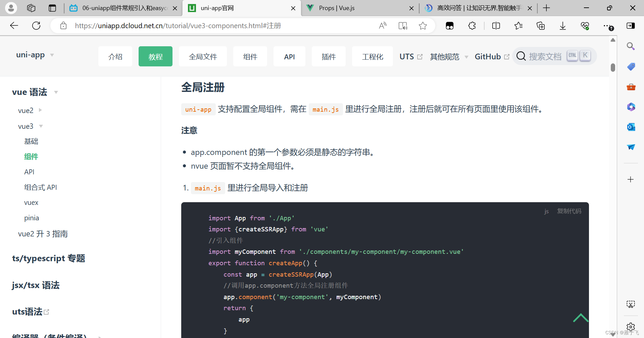644x338 pixels.
Task: Click the sidebar screenshot icon
Action: point(631,304)
